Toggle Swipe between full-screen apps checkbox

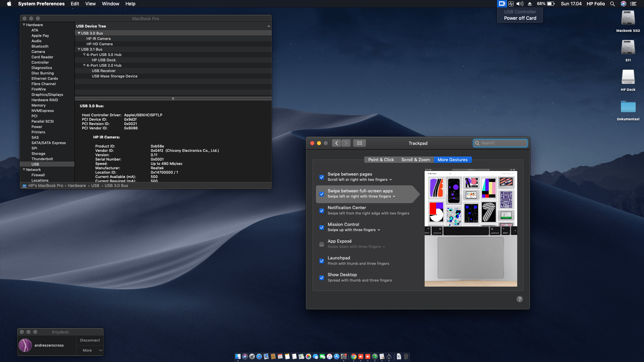click(x=322, y=194)
